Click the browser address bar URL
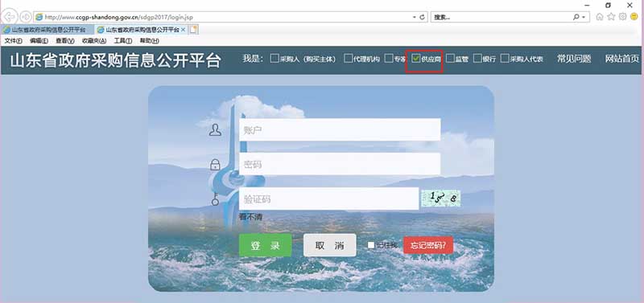Viewport: 644px width, 303px height. pyautogui.click(x=119, y=17)
